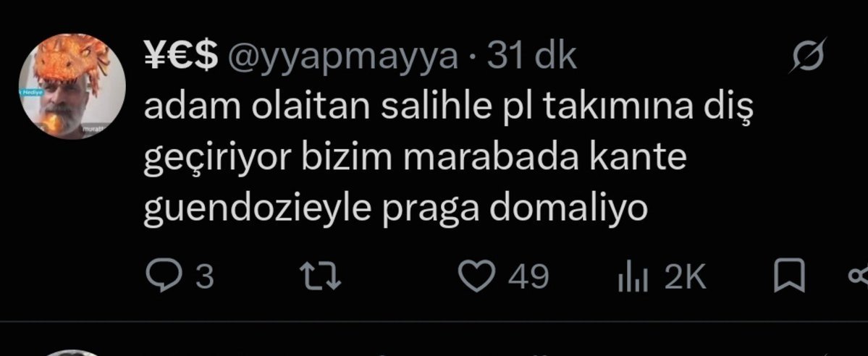Click the 'geçiriyor bizim marabada kante' line
Screen dimensions: 868x356
(416, 159)
